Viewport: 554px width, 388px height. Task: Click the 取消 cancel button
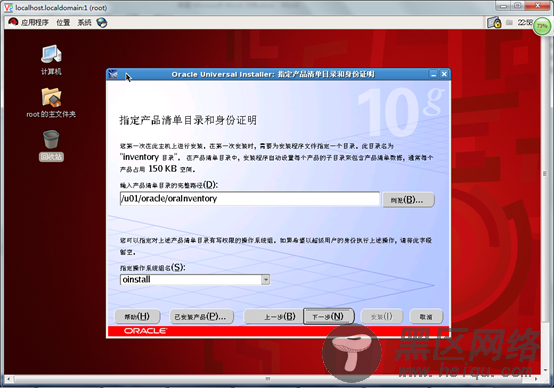click(426, 317)
